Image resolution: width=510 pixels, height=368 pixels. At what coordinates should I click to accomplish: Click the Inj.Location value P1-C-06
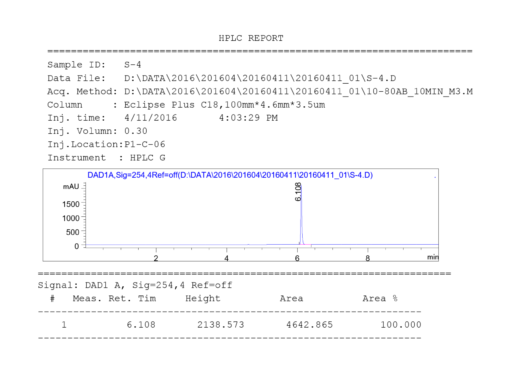[x=145, y=144]
